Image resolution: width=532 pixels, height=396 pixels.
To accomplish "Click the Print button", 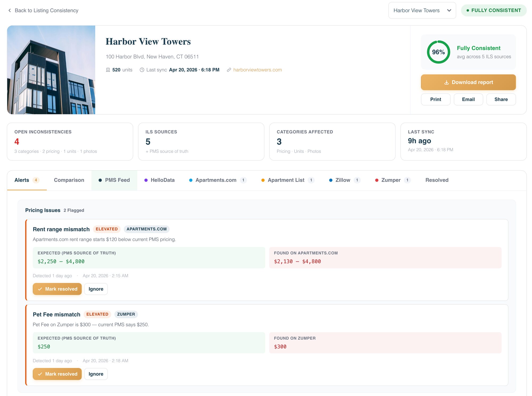I will click(435, 99).
